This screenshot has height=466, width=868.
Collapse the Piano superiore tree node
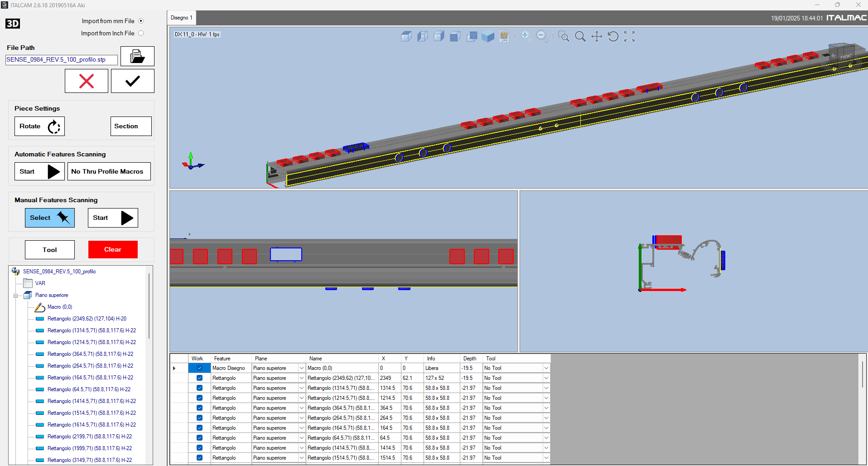tap(16, 296)
